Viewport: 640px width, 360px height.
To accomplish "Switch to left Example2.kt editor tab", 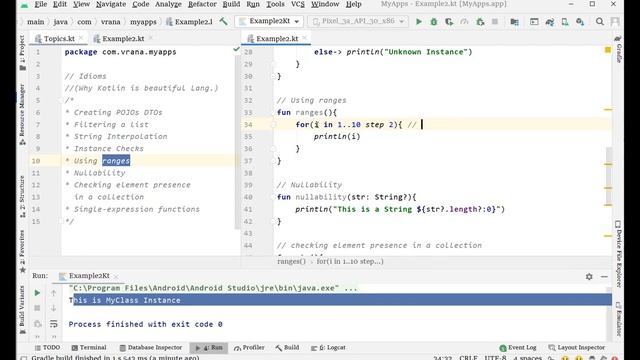I will (123, 39).
